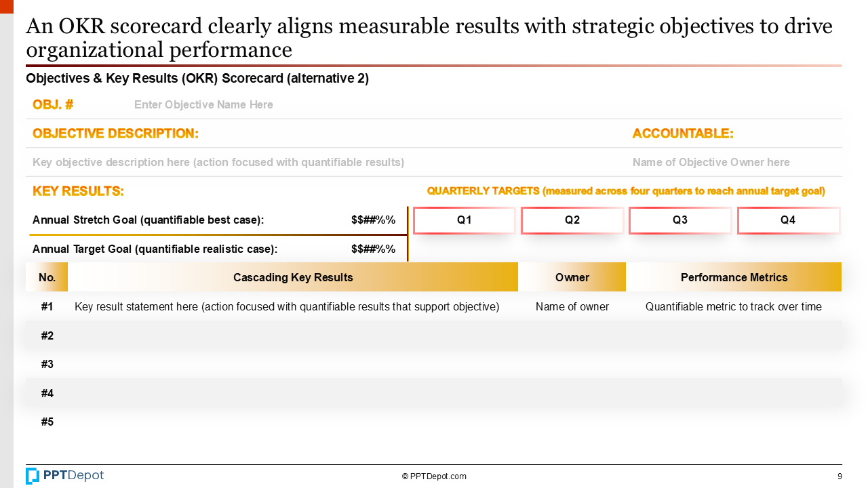
Task: Open the © PPTDepot.com footer link
Action: [x=434, y=476]
